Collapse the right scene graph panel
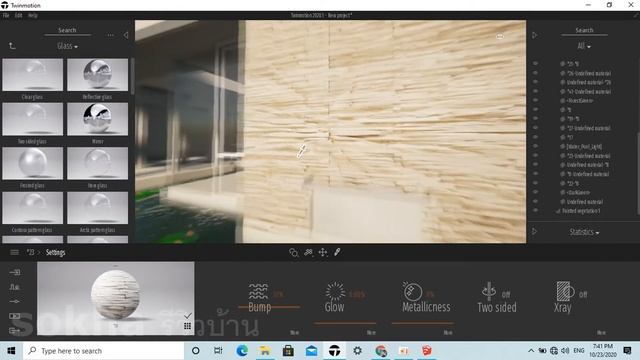Image resolution: width=640 pixels, height=360 pixels. tap(535, 36)
